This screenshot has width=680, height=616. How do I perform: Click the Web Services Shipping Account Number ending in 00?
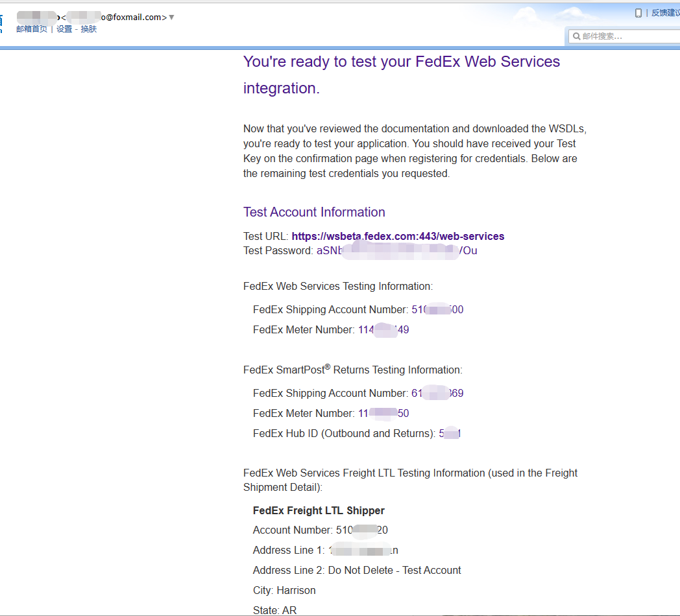tap(437, 309)
